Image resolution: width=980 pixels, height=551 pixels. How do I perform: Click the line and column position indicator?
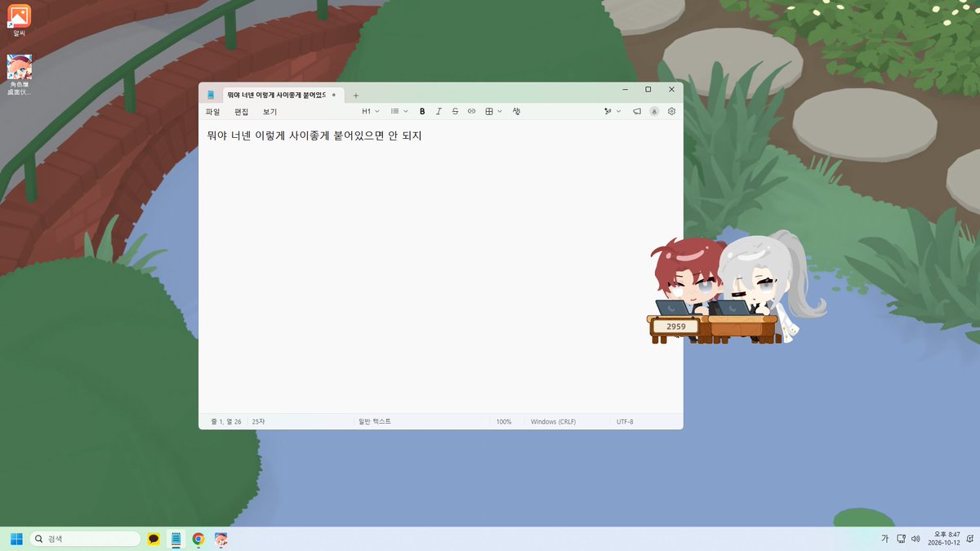click(226, 422)
